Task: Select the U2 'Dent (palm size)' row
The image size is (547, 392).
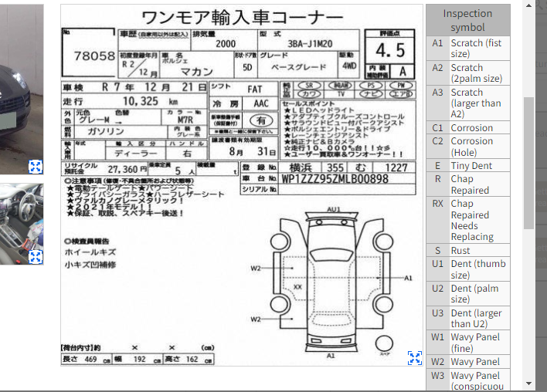Action: pos(468,293)
